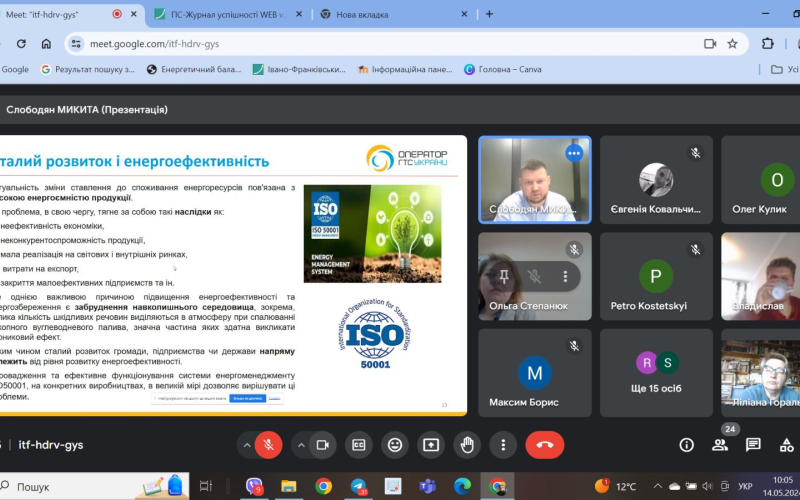Switch keyboard language УКР indicator
Viewport: 800px width, 500px height.
(x=745, y=486)
